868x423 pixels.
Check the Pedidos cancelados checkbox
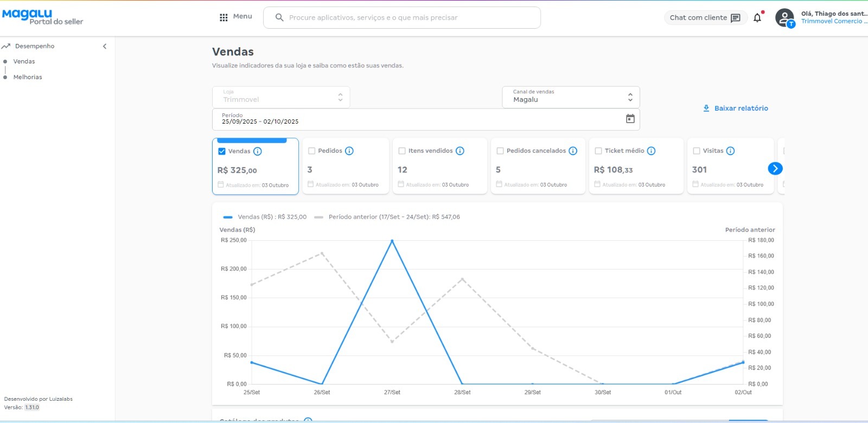pos(500,151)
